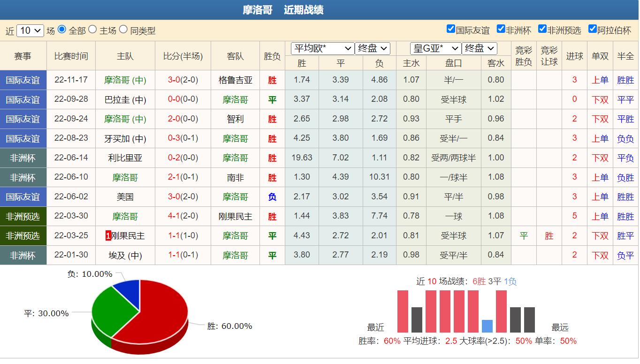
Task: Click the 非洲预选 label in 22-03-30 row
Action: click(23, 217)
